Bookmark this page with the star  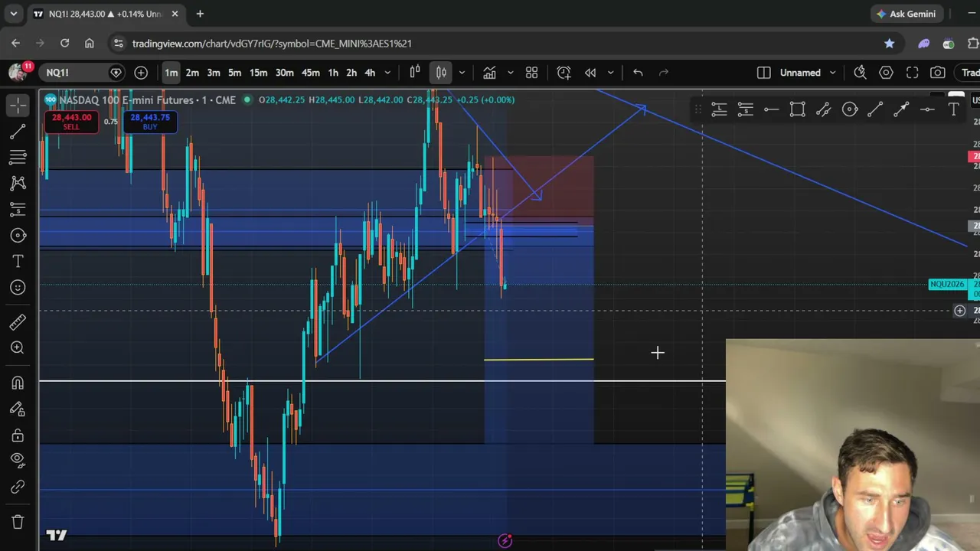coord(889,44)
